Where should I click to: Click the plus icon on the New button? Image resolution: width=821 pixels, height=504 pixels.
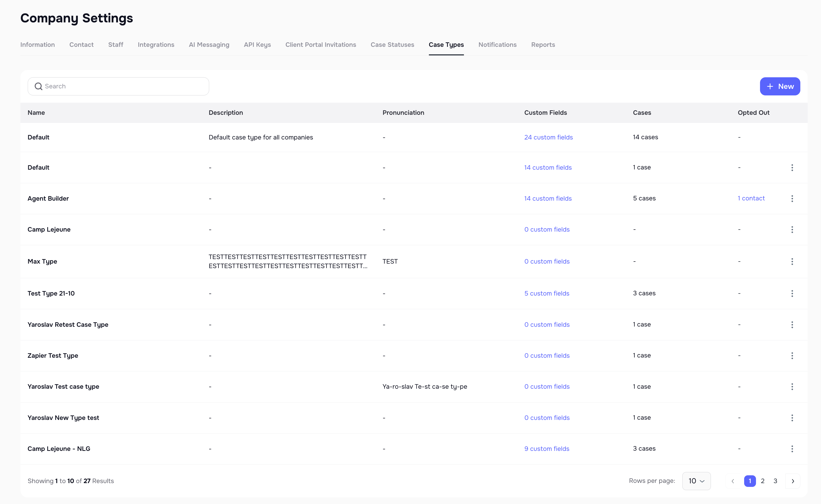pyautogui.click(x=770, y=86)
